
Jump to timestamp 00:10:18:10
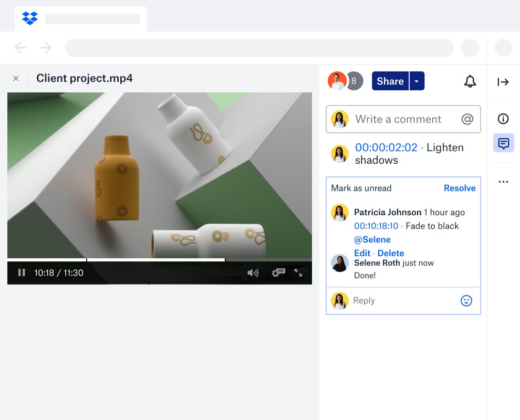coord(376,226)
